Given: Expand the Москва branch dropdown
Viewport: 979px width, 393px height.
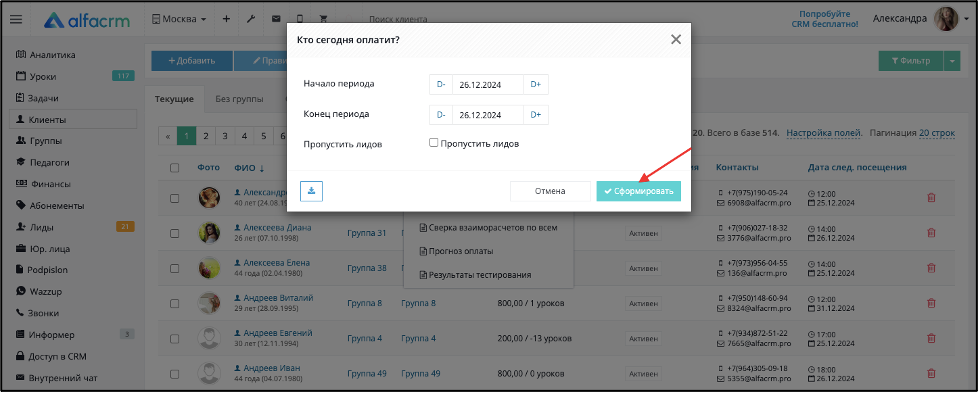Looking at the screenshot, I should click(x=179, y=19).
